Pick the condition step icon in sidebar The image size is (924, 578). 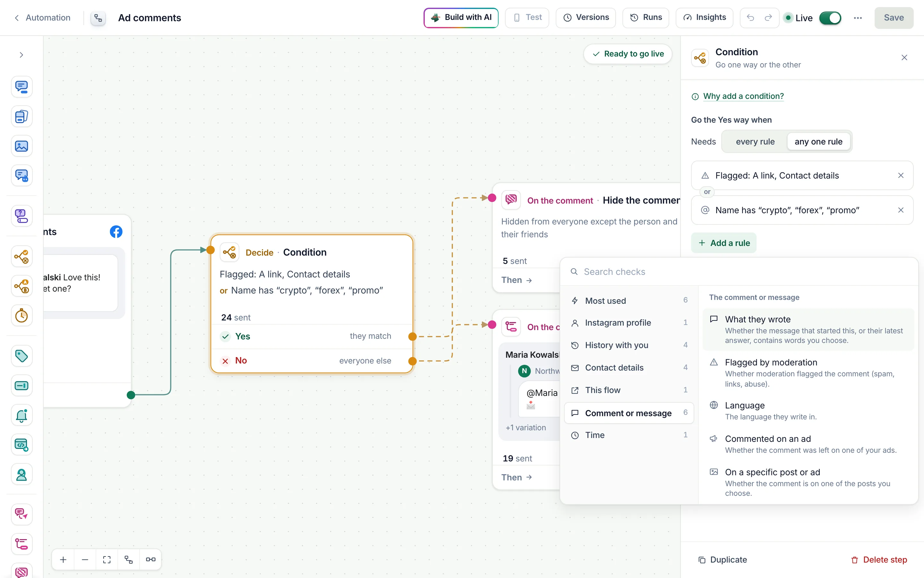pyautogui.click(x=21, y=257)
